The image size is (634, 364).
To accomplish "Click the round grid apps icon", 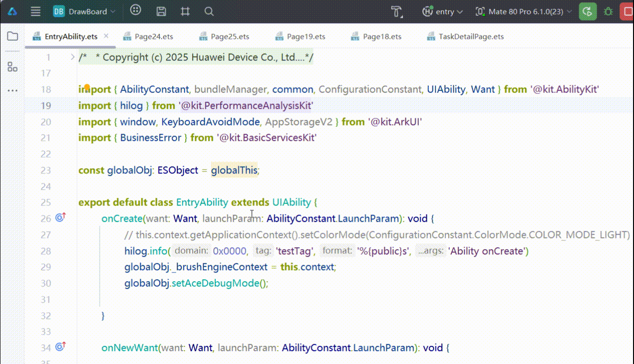I will pyautogui.click(x=136, y=10).
